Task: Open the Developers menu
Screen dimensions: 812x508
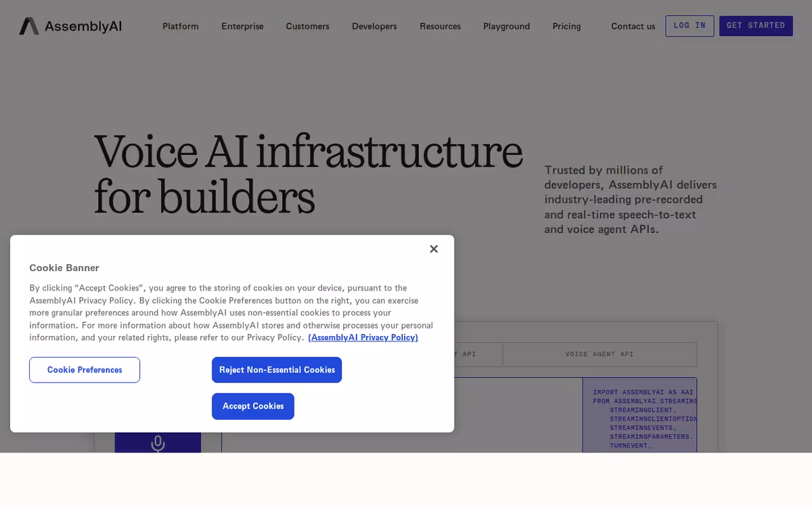Action: point(374,26)
